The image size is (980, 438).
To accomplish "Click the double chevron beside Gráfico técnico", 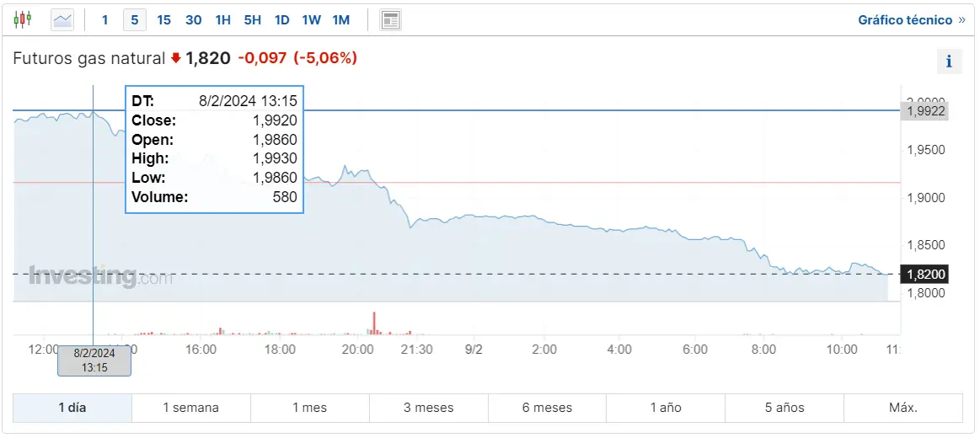I will pyautogui.click(x=962, y=20).
